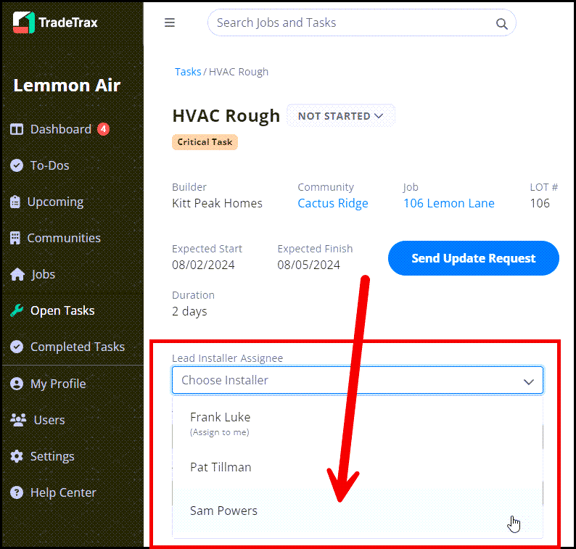Image resolution: width=576 pixels, height=549 pixels.
Task: Click the HVAC Rough breadcrumb text
Action: [x=239, y=72]
